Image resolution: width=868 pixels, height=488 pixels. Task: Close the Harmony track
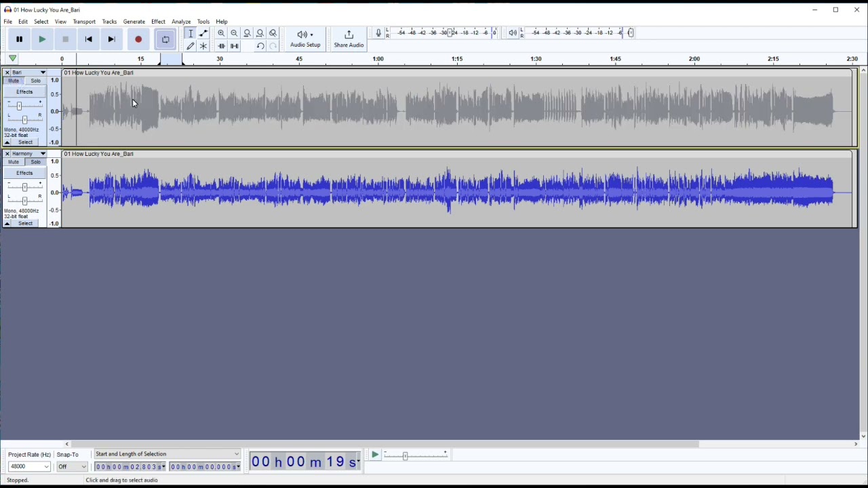click(7, 154)
